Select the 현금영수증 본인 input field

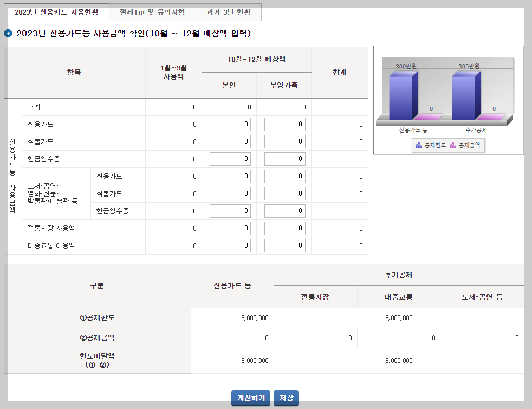pos(230,159)
